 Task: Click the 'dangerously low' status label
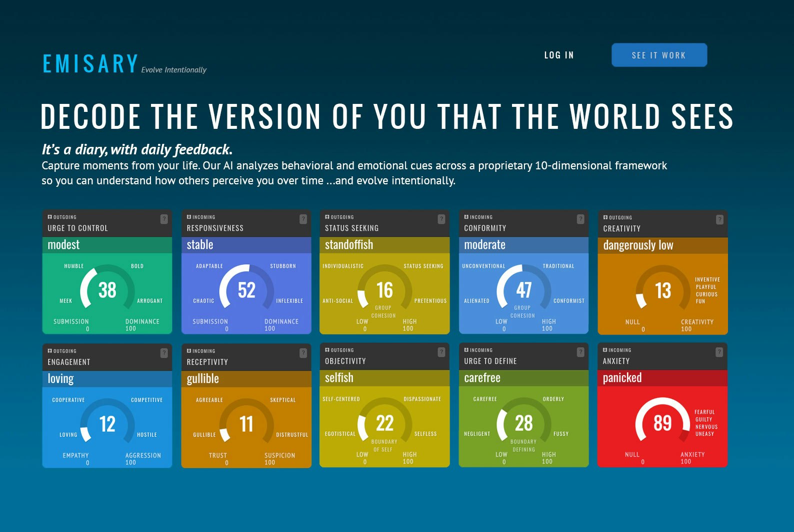click(638, 245)
